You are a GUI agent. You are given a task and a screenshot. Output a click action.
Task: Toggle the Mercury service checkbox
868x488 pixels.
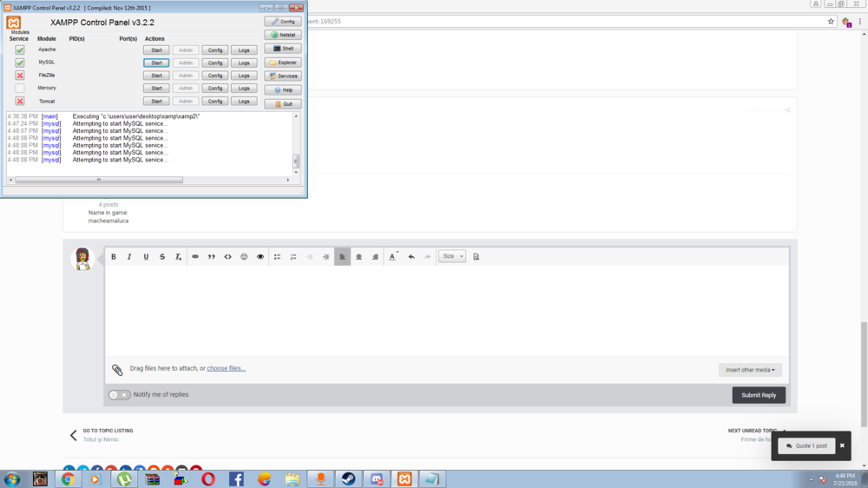(x=20, y=88)
